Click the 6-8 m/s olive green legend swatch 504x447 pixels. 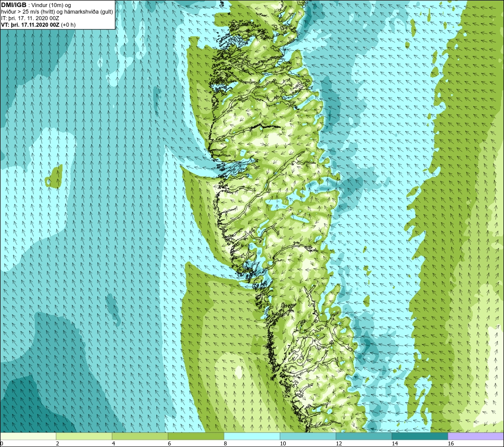pos(196,436)
